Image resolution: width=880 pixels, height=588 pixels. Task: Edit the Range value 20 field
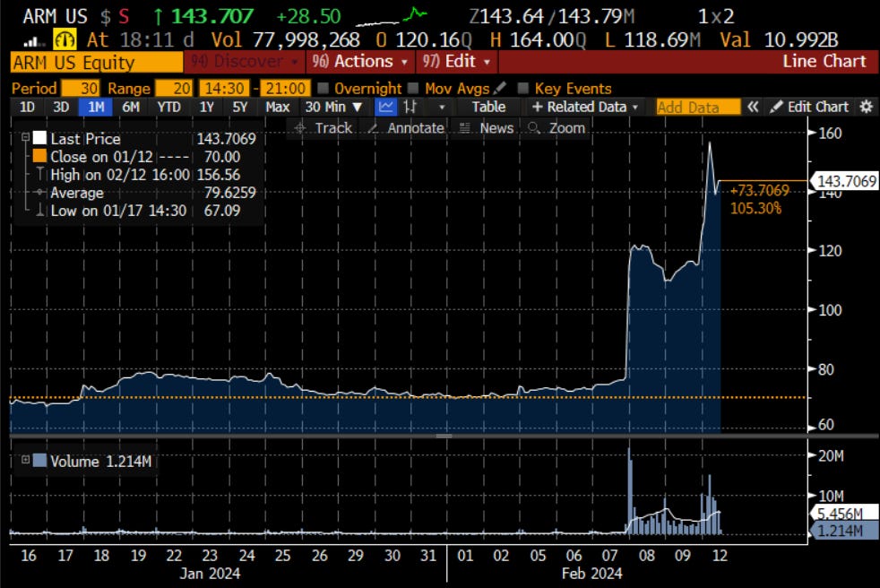[174, 88]
